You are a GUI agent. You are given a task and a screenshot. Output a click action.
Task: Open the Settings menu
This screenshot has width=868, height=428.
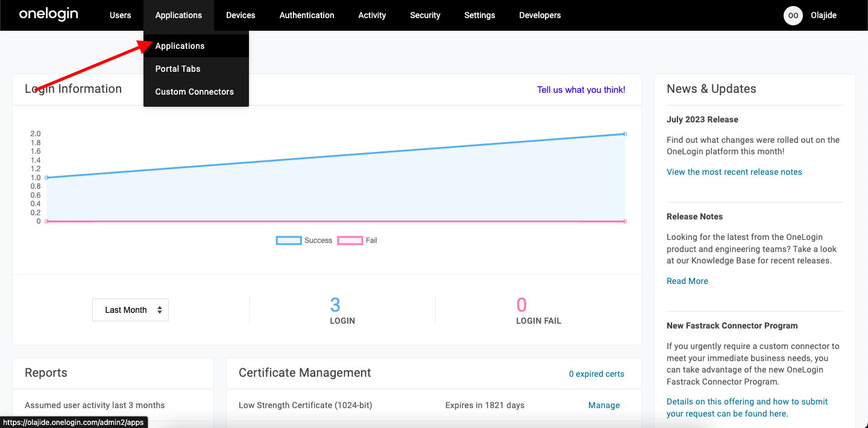click(480, 15)
